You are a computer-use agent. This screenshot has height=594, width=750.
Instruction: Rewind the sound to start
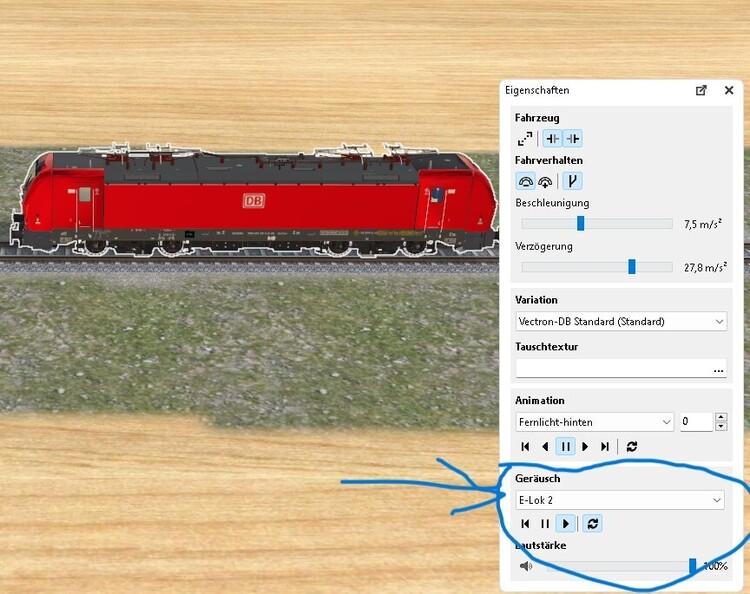click(525, 524)
